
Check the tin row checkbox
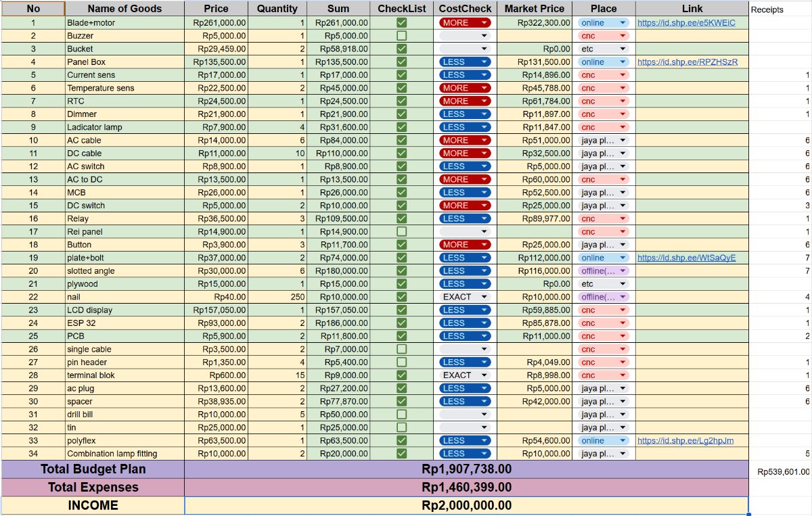coord(401,427)
